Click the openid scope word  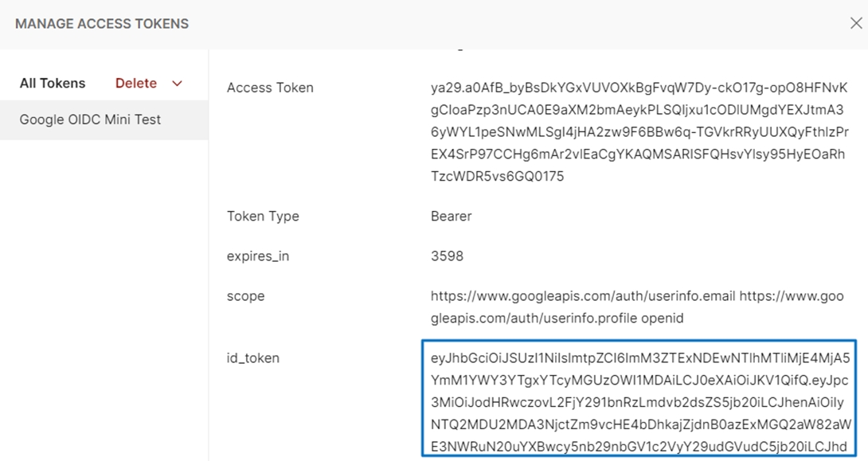663,318
